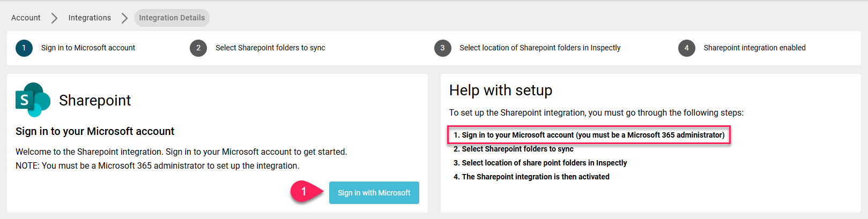Click help item '1. Sign in to your Microsoft account'

589,135
